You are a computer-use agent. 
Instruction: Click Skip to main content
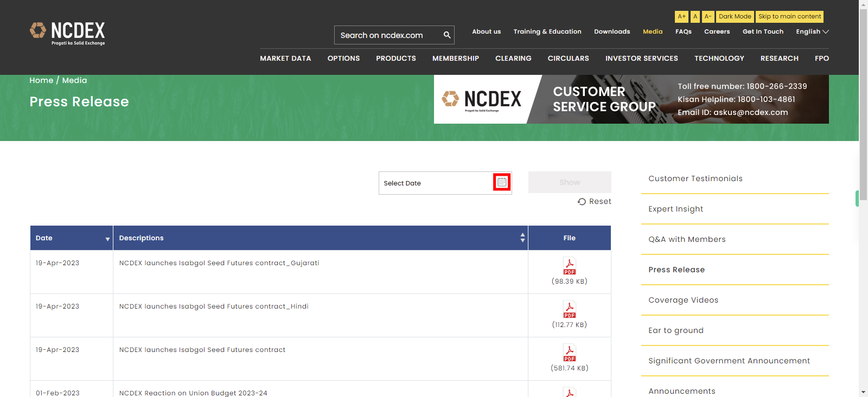[x=789, y=17]
